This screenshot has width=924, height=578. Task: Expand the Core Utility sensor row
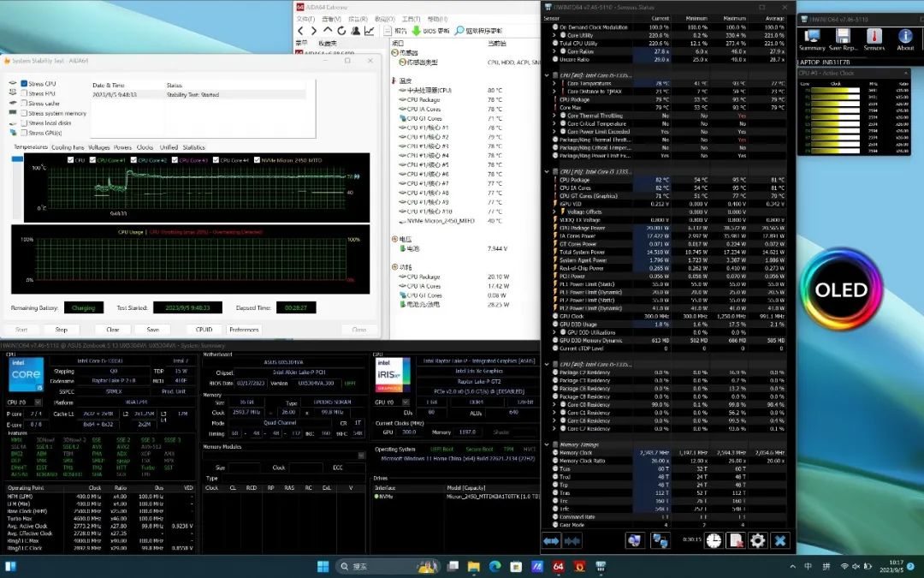point(554,35)
